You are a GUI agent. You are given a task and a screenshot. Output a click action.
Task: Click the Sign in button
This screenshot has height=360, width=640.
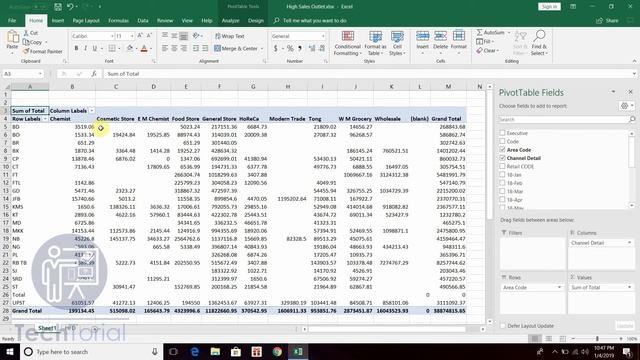[549, 7]
